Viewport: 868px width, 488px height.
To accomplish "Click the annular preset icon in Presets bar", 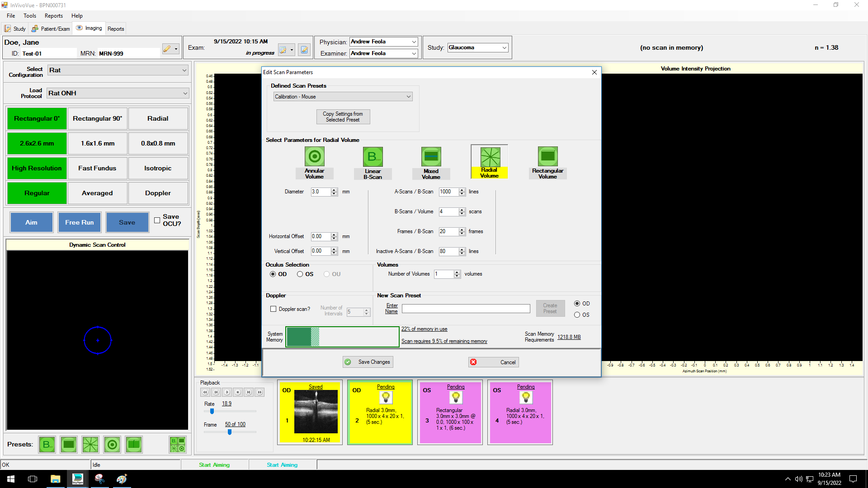I will tap(112, 445).
